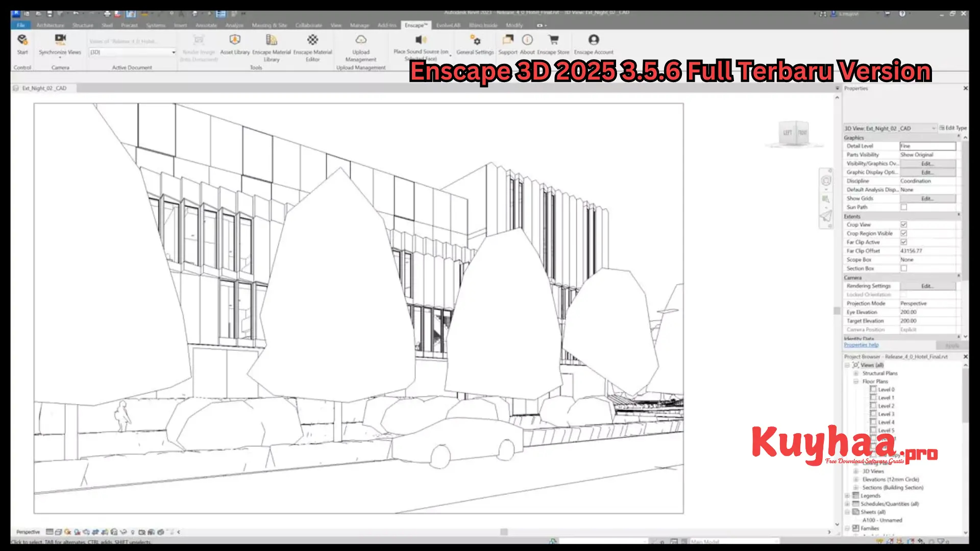Image resolution: width=980 pixels, height=551 pixels.
Task: Open the 3D View Ext_Night_02_CAD type selector
Action: (890, 129)
